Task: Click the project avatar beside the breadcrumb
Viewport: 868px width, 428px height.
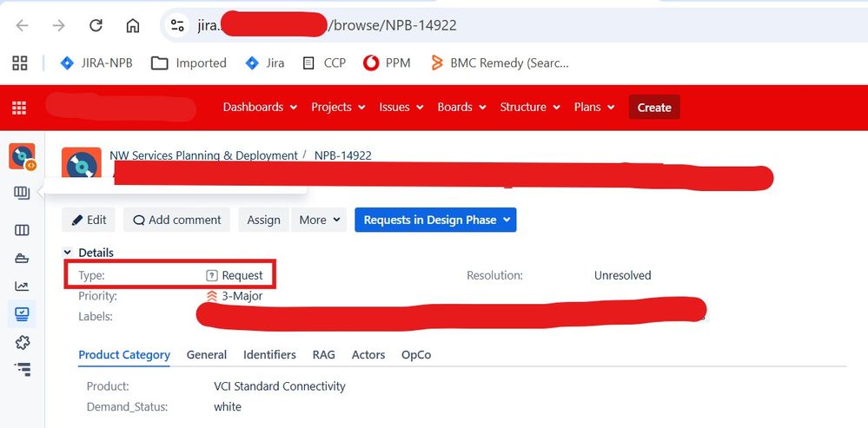Action: tap(82, 162)
